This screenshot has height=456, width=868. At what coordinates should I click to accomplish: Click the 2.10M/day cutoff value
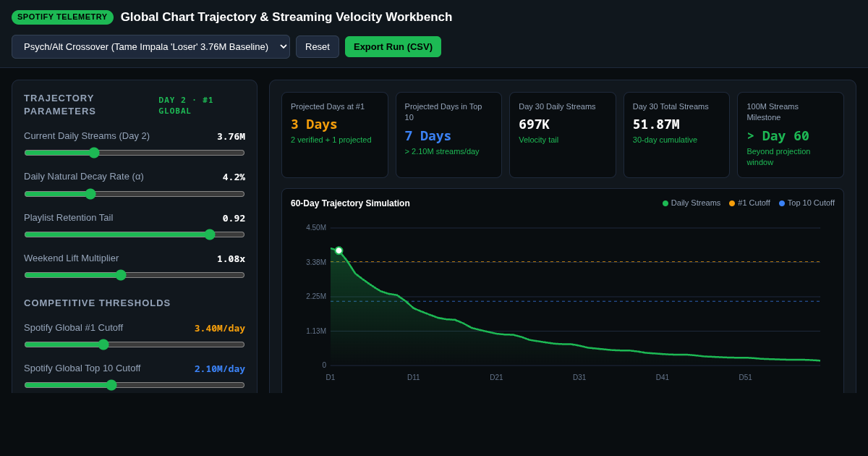(x=220, y=368)
